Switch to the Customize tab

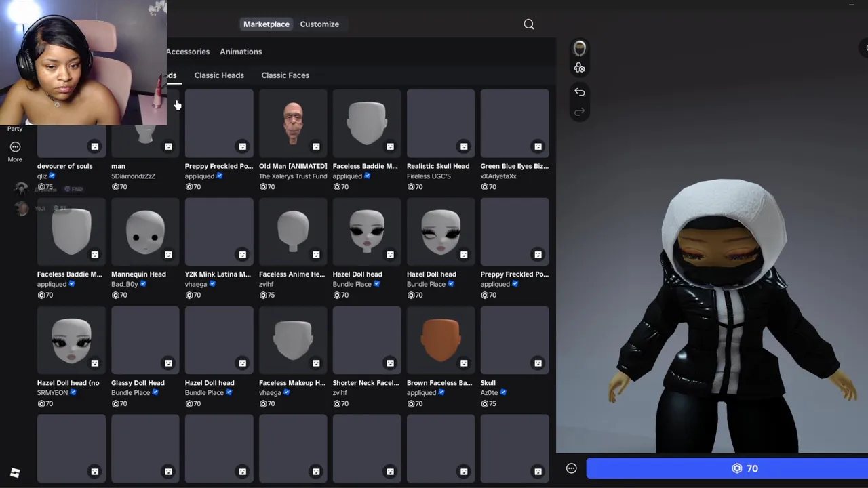(x=319, y=24)
